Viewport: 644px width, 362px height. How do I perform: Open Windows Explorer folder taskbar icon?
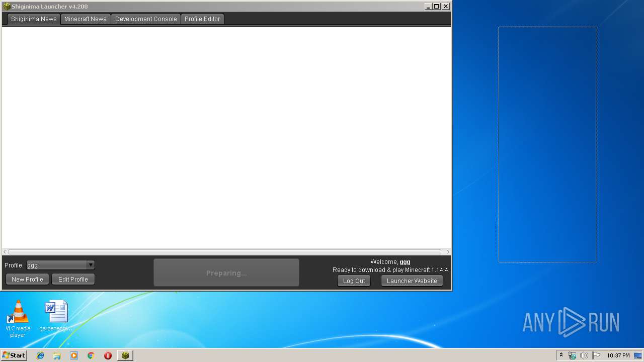tap(57, 355)
